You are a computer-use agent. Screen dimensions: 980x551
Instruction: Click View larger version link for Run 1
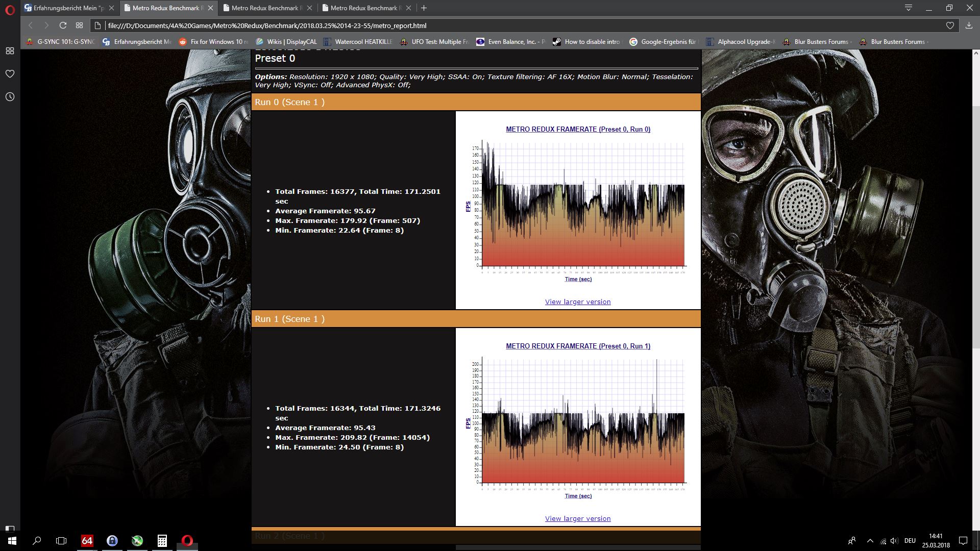point(577,519)
